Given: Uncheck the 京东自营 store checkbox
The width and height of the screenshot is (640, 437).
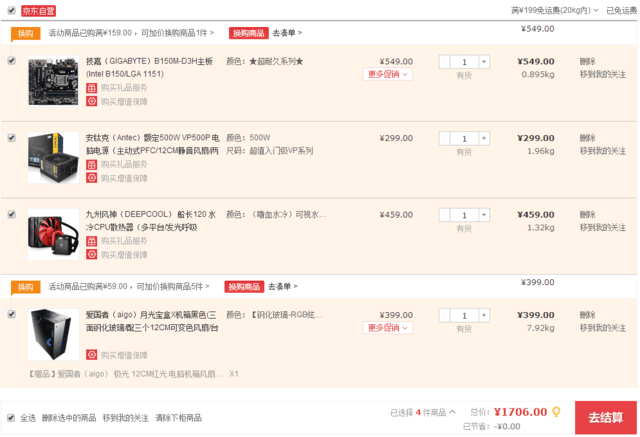Looking at the screenshot, I should tap(11, 10).
